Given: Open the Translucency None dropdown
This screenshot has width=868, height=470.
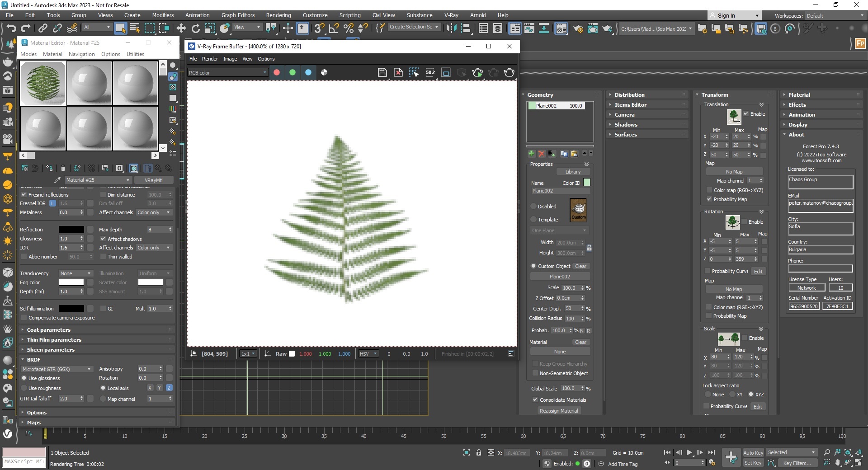Looking at the screenshot, I should tap(76, 273).
